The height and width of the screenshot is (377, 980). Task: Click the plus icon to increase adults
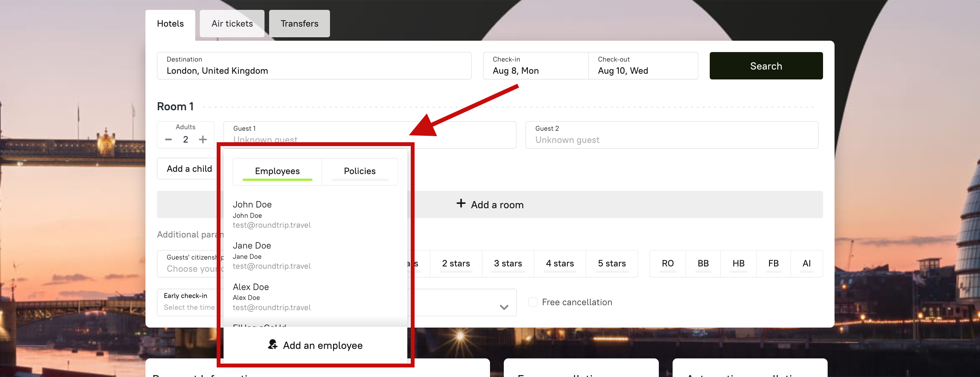[203, 140]
